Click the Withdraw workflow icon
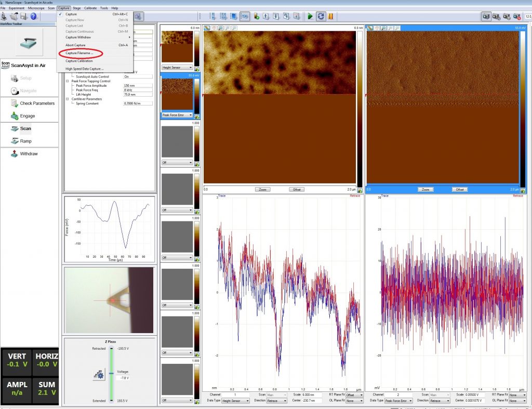The image size is (532, 409). point(15,154)
